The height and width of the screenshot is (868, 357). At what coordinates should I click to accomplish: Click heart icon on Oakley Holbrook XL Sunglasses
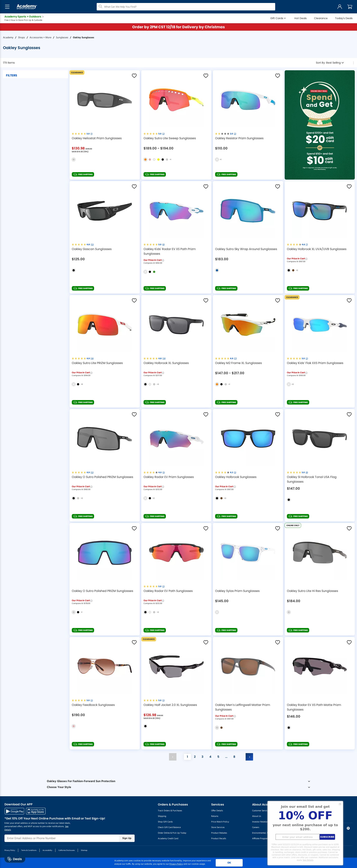click(x=206, y=300)
